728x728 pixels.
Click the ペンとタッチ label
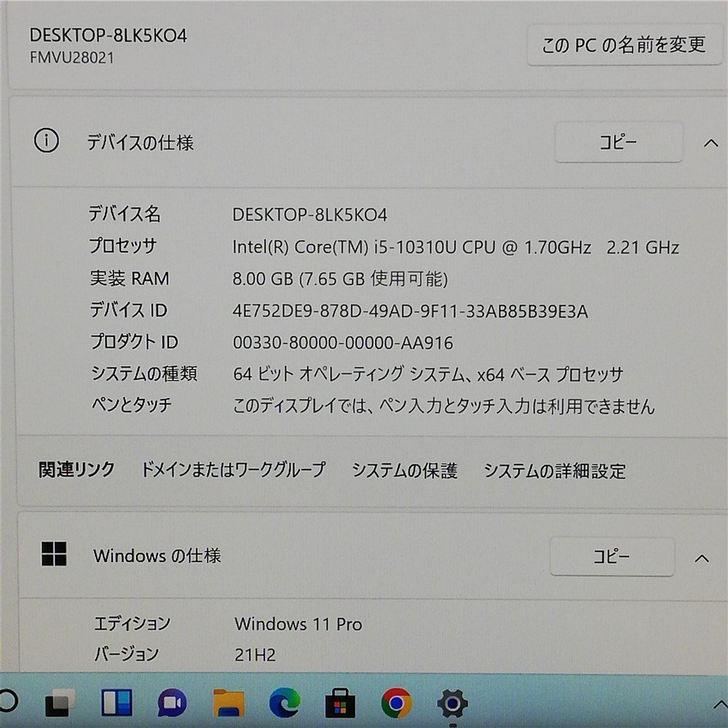[x=132, y=404]
